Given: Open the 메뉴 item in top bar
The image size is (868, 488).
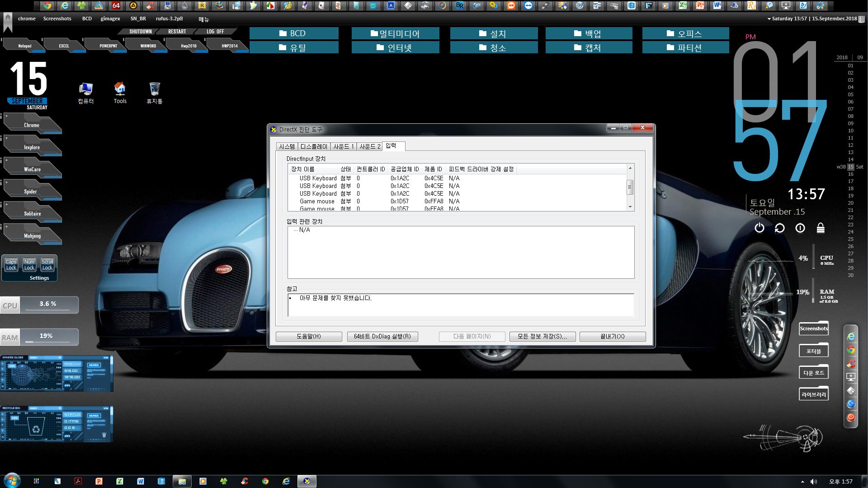Looking at the screenshot, I should click(x=203, y=19).
